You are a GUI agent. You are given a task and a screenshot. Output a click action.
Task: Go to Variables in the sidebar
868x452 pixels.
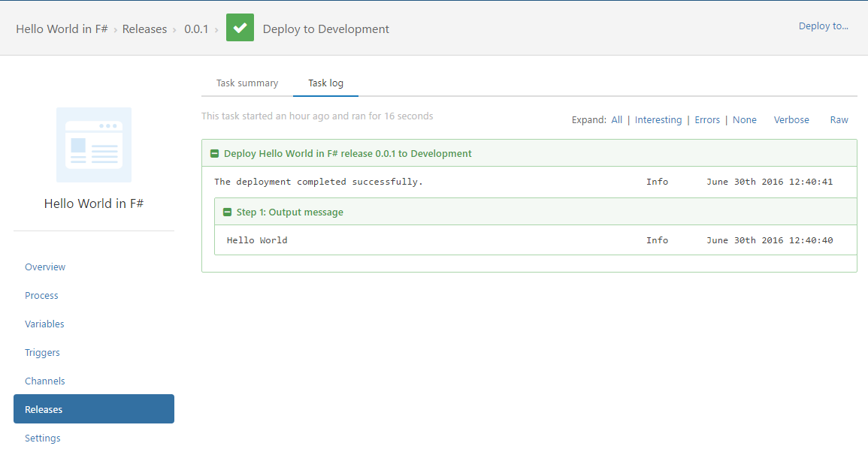tap(44, 324)
